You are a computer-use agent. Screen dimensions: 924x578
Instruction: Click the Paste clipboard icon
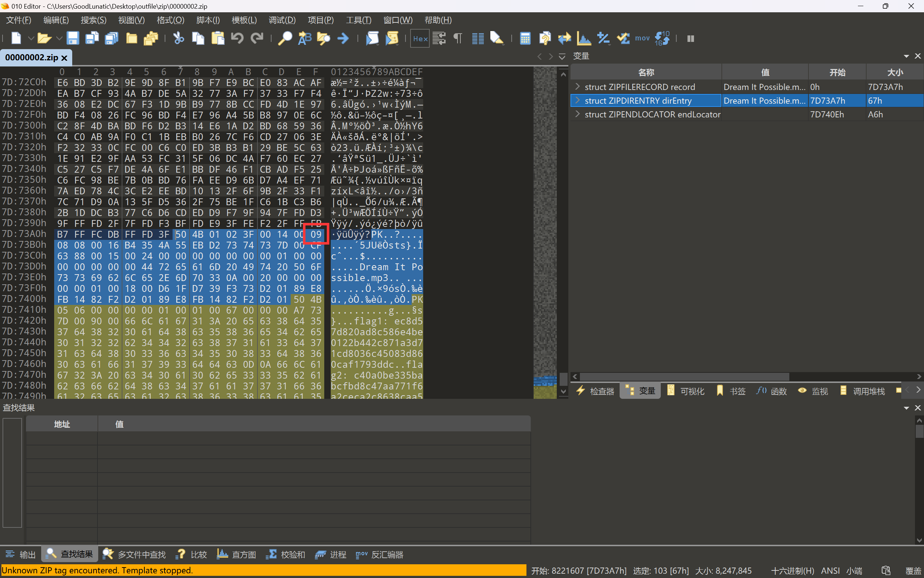(218, 38)
